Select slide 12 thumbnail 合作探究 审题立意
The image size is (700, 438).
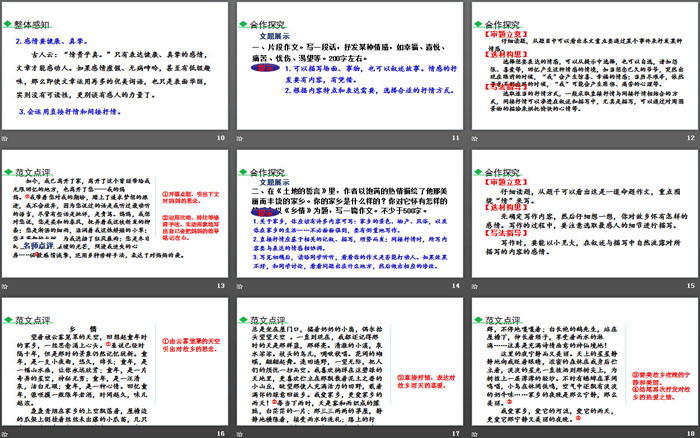click(x=585, y=66)
